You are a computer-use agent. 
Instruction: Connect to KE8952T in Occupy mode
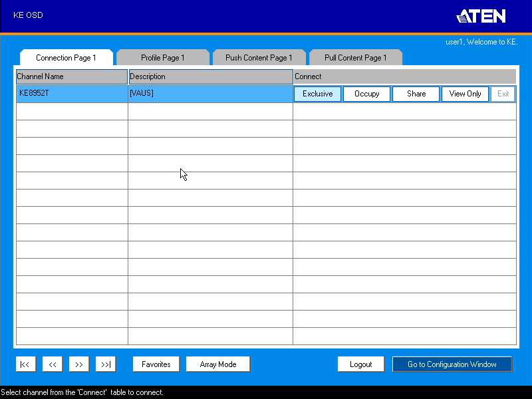(367, 94)
